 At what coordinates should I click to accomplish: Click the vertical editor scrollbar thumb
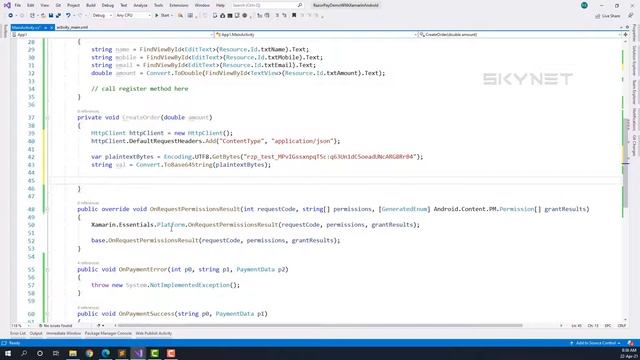(x=625, y=163)
